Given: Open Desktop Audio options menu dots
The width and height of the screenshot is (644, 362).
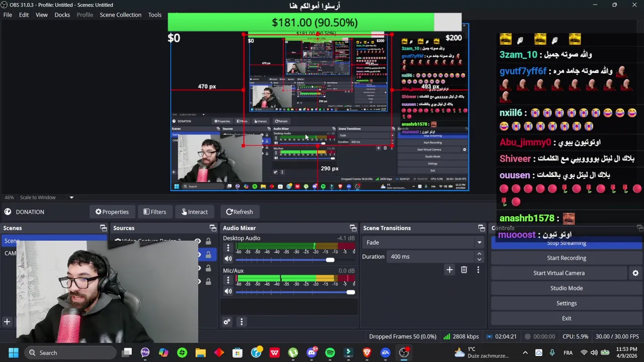Looking at the screenshot, I should [x=228, y=248].
